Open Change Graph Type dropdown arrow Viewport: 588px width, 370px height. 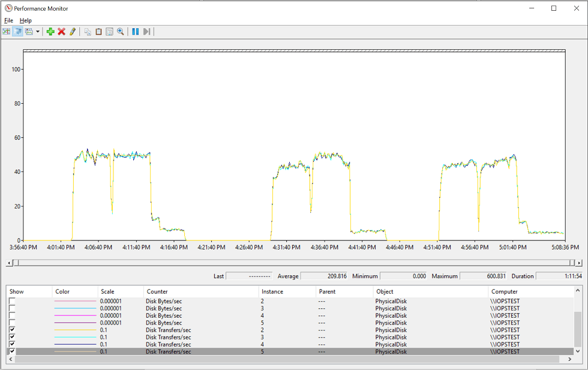click(x=38, y=32)
